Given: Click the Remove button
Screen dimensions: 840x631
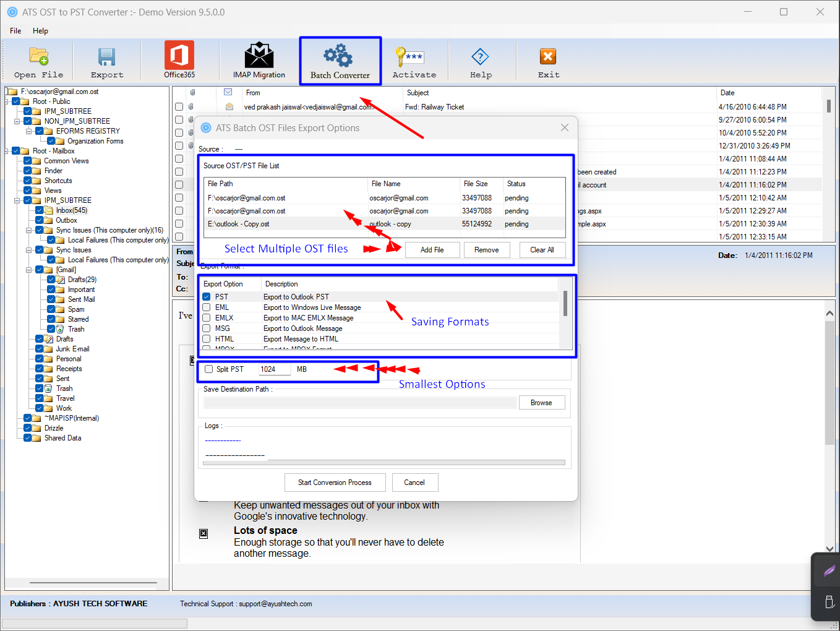Looking at the screenshot, I should [487, 250].
